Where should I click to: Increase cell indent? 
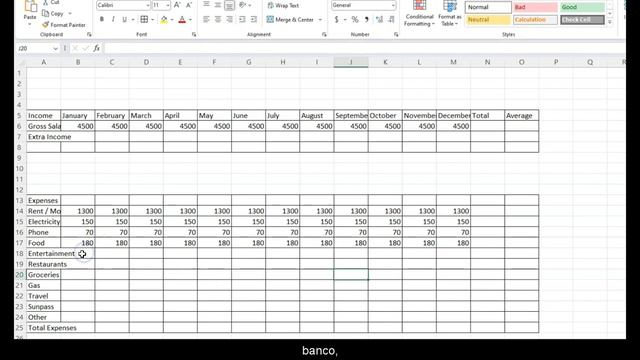tap(253, 19)
